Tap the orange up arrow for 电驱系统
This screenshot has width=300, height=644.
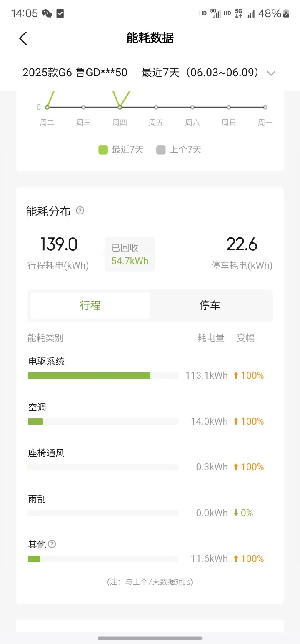pos(236,375)
